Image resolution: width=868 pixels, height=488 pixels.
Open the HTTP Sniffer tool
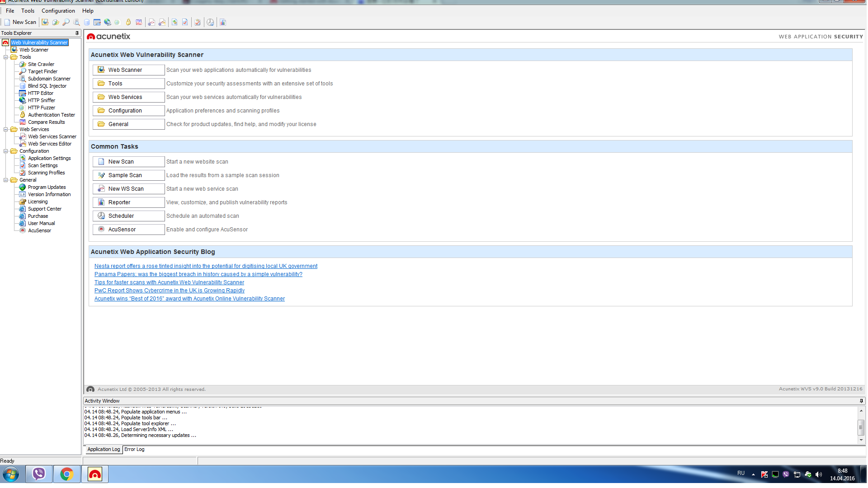click(41, 100)
